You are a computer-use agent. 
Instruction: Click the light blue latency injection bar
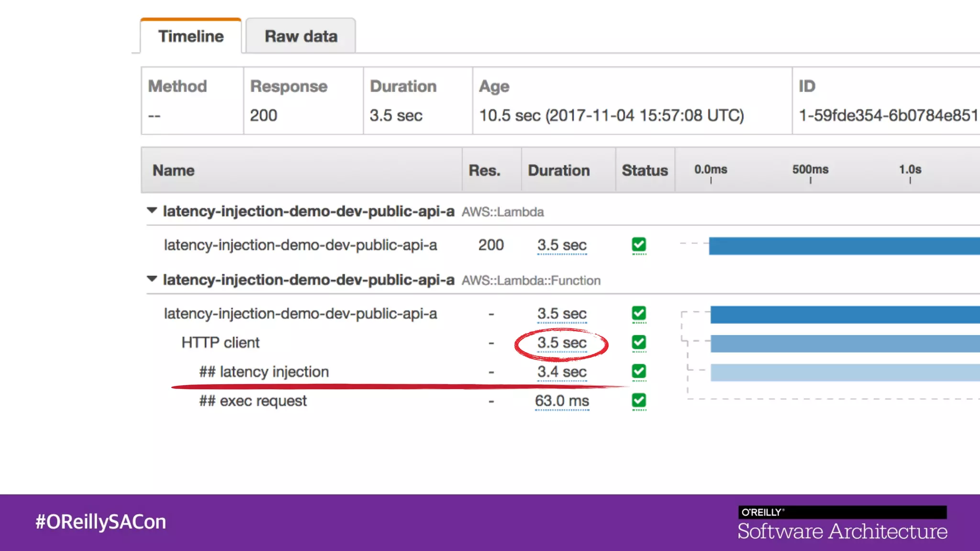pyautogui.click(x=845, y=373)
